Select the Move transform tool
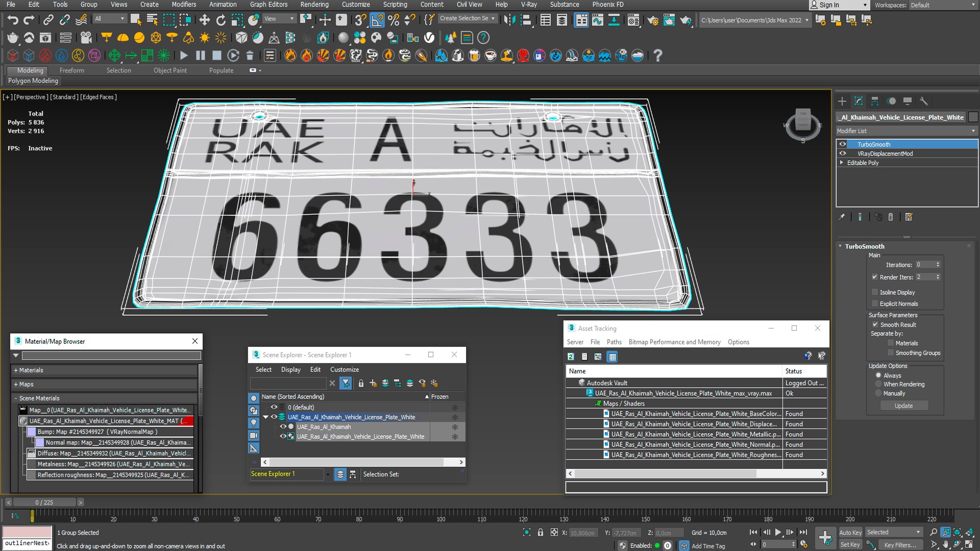This screenshot has height=551, width=980. tap(204, 20)
